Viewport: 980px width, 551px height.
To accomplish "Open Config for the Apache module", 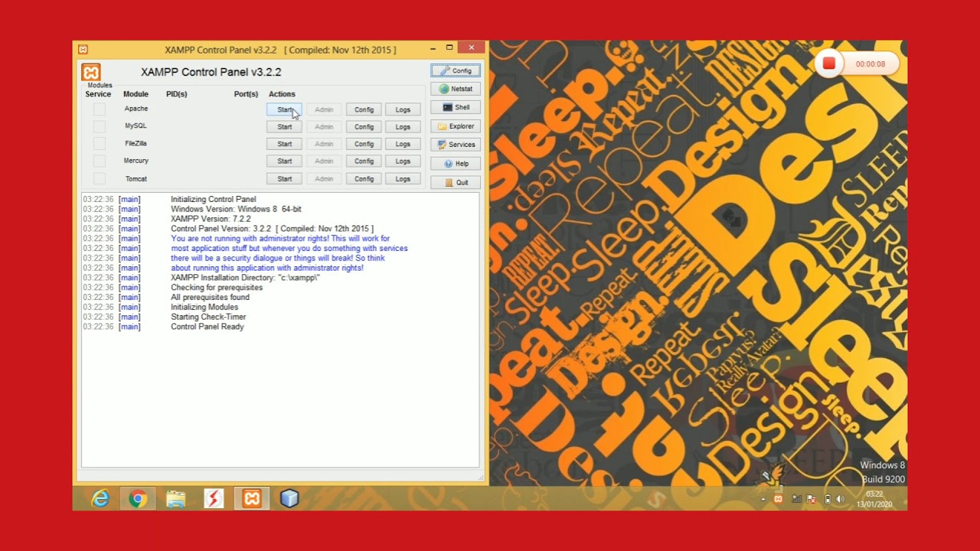I will [364, 109].
